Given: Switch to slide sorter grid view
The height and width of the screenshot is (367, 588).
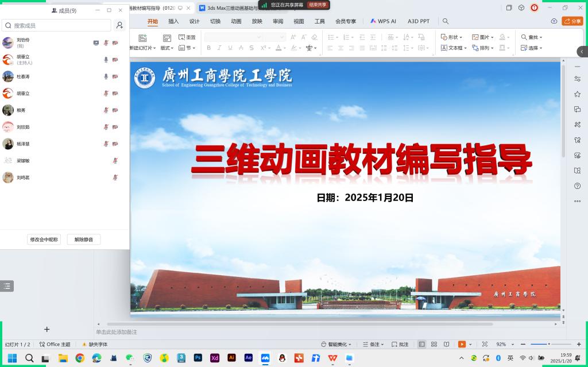Looking at the screenshot, I should [434, 344].
